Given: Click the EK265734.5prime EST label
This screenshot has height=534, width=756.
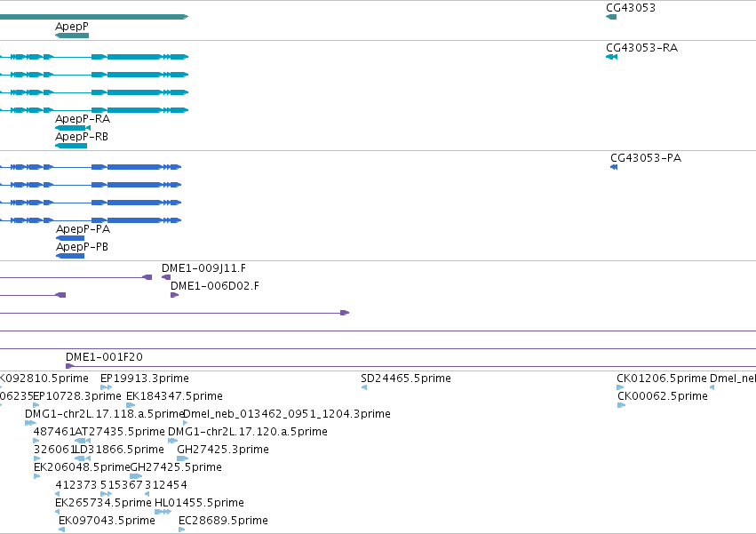Looking at the screenshot, I should click(x=103, y=503).
